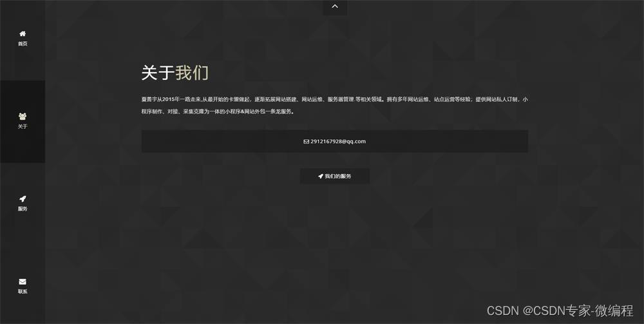The height and width of the screenshot is (324, 644).
Task: Click the envelope icon beside the email
Action: coord(306,142)
